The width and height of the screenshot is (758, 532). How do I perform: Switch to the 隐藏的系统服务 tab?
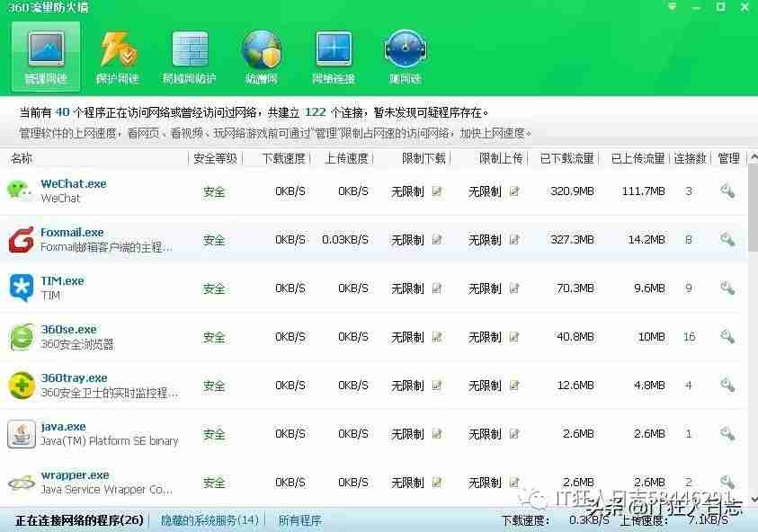pyautogui.click(x=209, y=519)
